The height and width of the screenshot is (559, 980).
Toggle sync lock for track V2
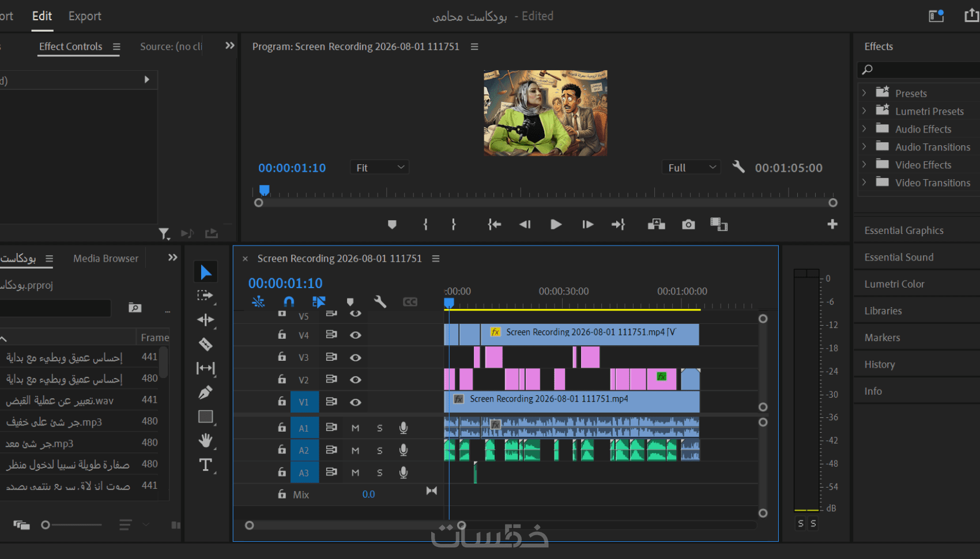(x=331, y=379)
